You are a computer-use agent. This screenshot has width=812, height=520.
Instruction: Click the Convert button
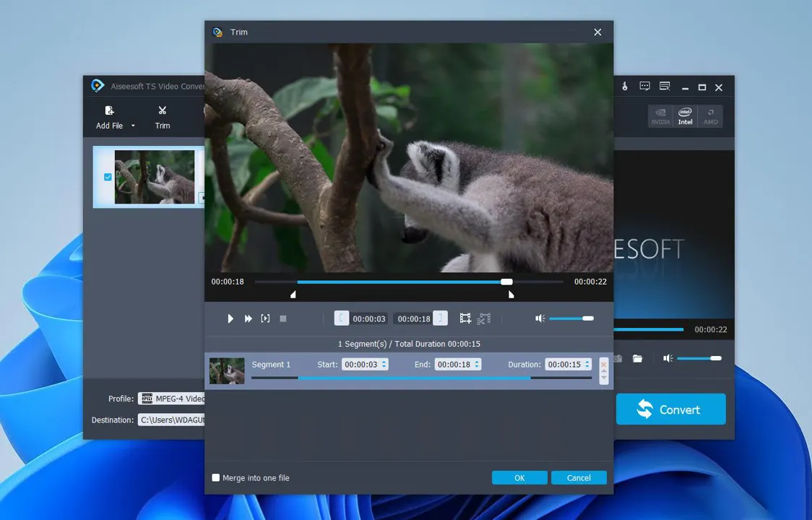pos(670,409)
